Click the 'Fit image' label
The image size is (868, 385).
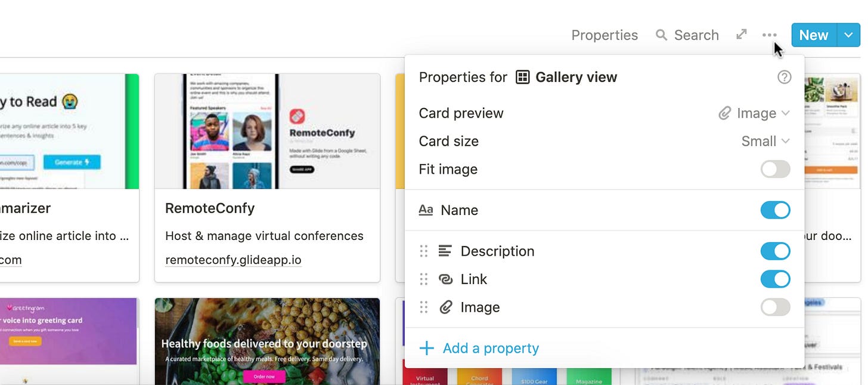pyautogui.click(x=448, y=170)
